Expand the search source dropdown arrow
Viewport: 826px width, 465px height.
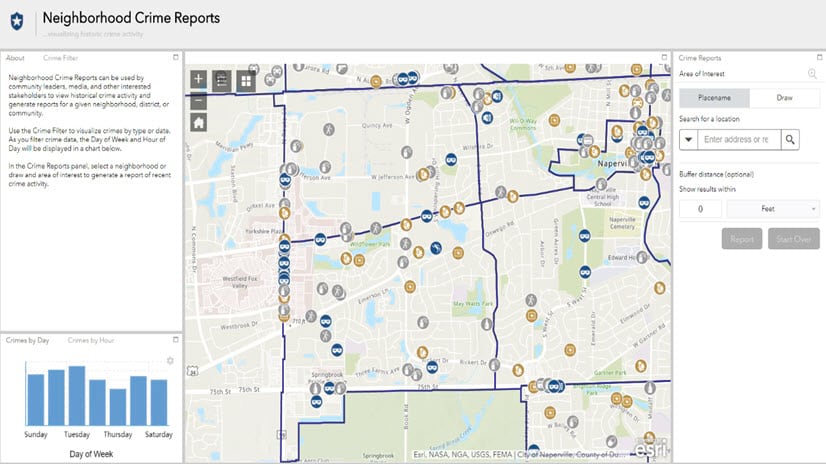[689, 140]
